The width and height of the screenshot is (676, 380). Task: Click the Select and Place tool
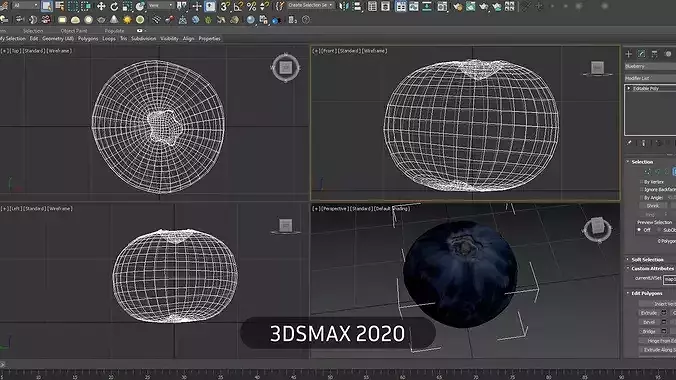pyautogui.click(x=140, y=6)
